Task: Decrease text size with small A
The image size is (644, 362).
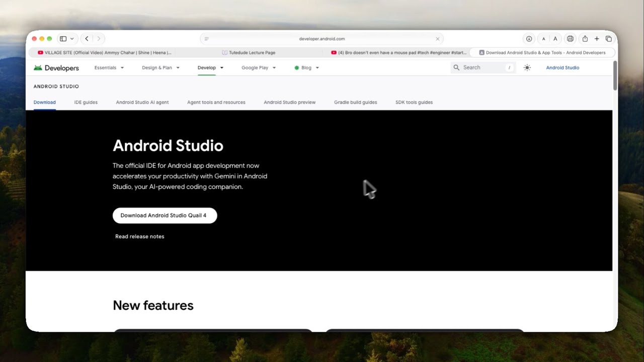Action: click(x=543, y=39)
